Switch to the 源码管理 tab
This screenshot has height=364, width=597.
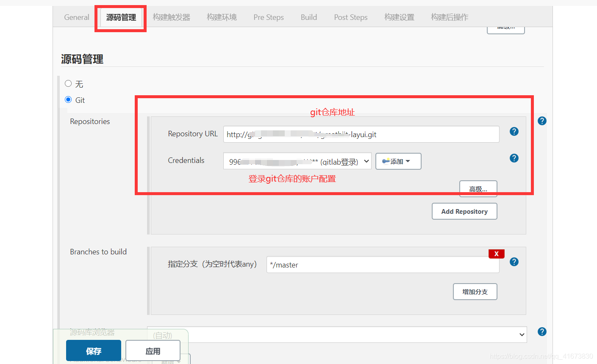pos(121,17)
